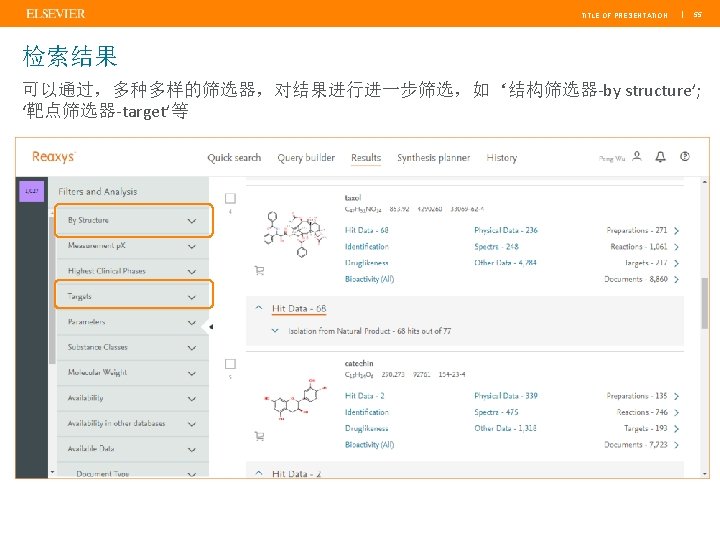
Task: Open catechin Bioactivity (All) link
Action: pos(369,445)
